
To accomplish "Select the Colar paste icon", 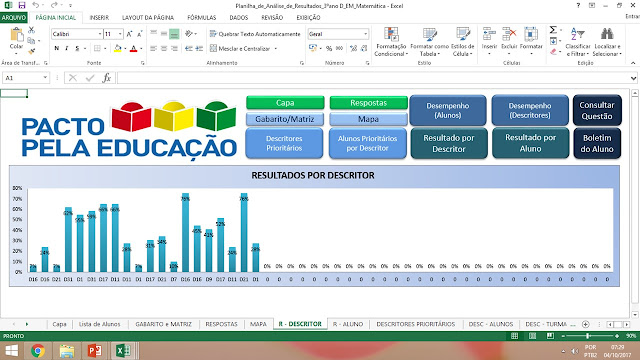I will (x=16, y=34).
